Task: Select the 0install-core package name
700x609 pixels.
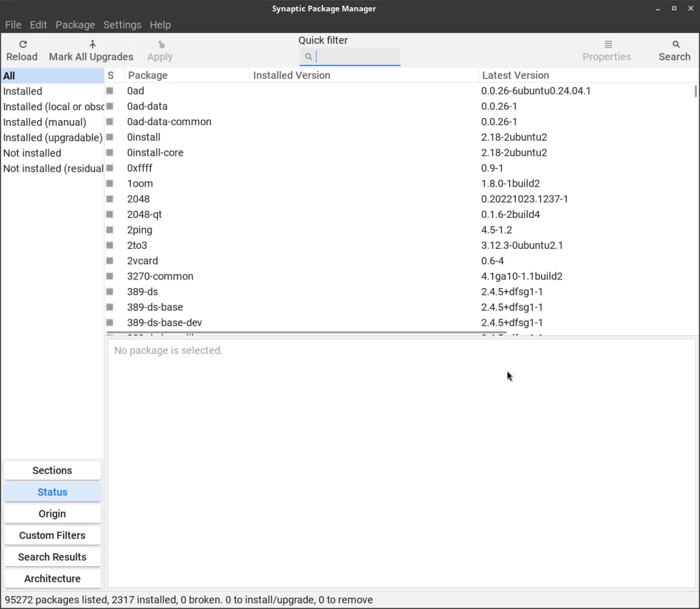Action: 155,152
